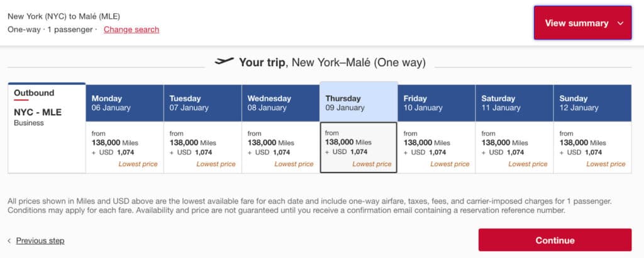This screenshot has width=644, height=258.
Task: Select Tuesday's lowest price fare cell
Action: point(203,148)
